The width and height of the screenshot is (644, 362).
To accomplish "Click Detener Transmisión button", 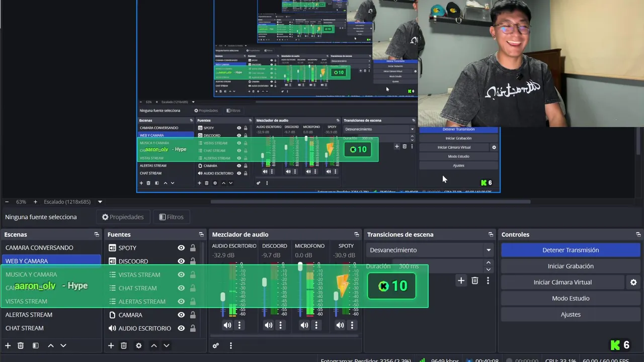I will click(x=571, y=250).
